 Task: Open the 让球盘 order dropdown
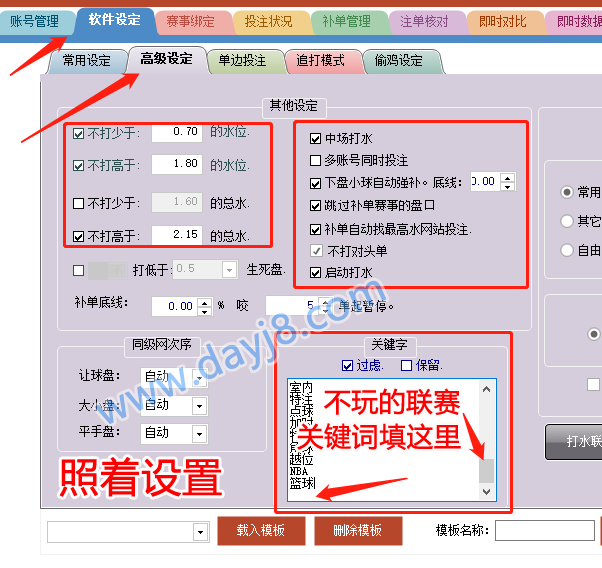pos(199,378)
